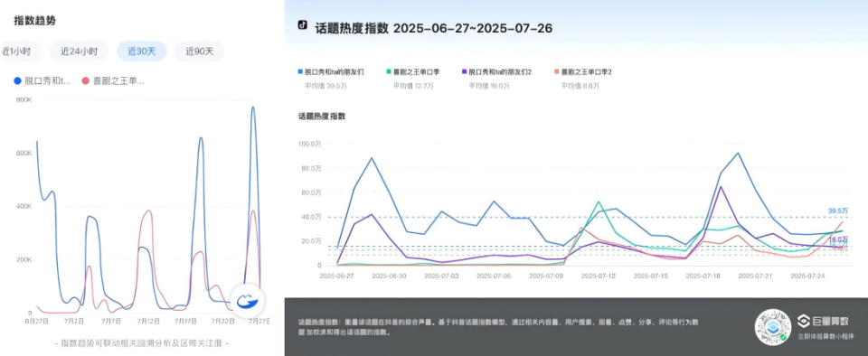
Task: Click the 2025-07-15 x-axis date
Action: (x=651, y=275)
